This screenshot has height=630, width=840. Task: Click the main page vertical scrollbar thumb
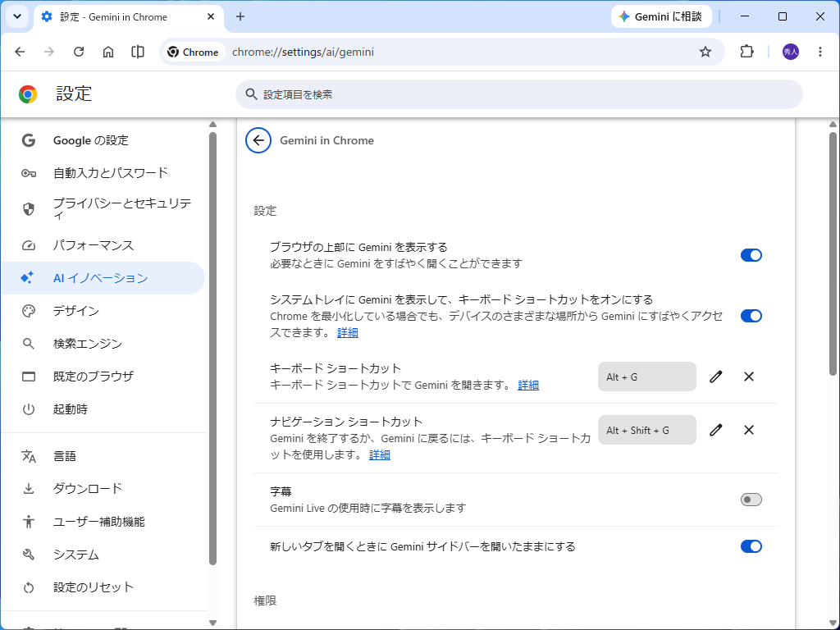click(833, 253)
